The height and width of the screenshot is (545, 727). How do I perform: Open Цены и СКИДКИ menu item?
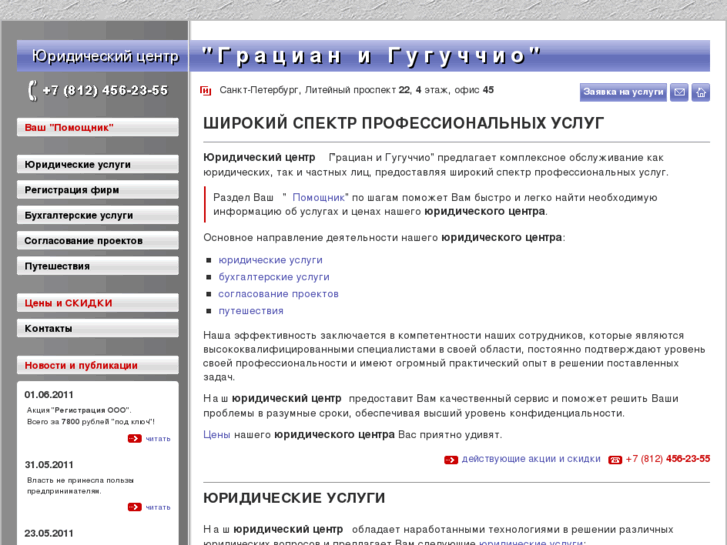tap(98, 303)
